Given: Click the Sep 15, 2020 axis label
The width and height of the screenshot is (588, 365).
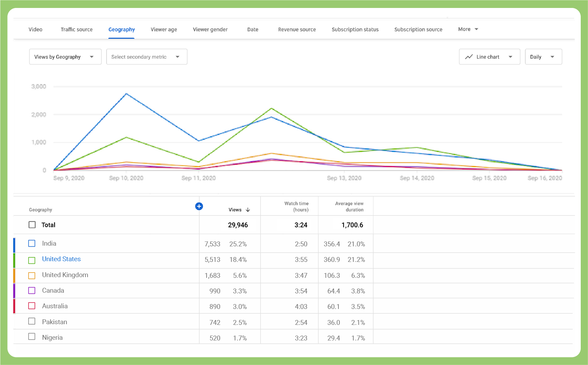Looking at the screenshot, I should 489,178.
